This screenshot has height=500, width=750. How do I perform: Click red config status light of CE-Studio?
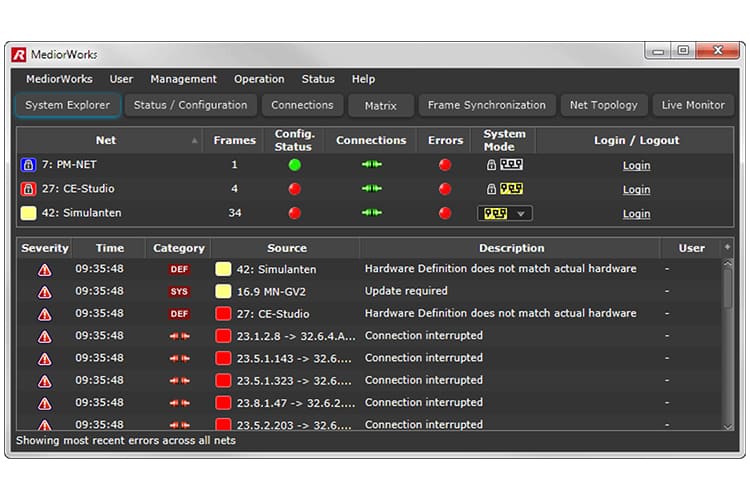[x=295, y=189]
